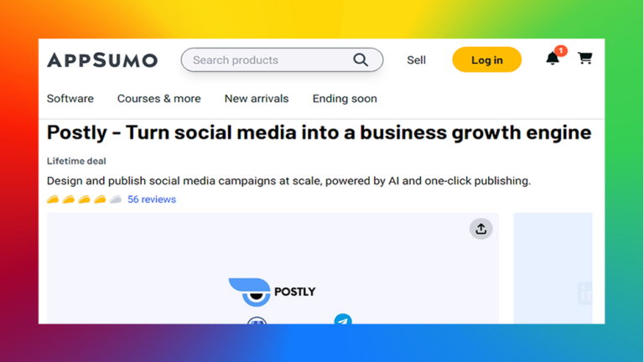Open the shopping cart icon

tap(584, 59)
